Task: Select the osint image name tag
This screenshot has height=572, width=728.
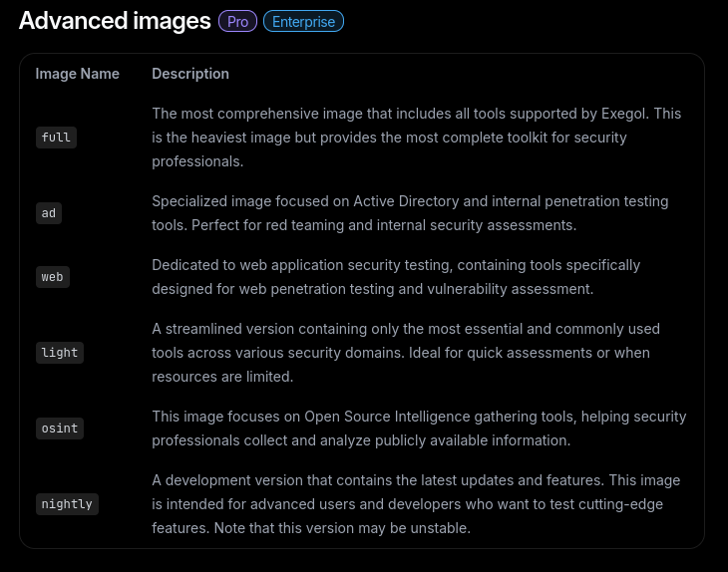Action: [60, 429]
